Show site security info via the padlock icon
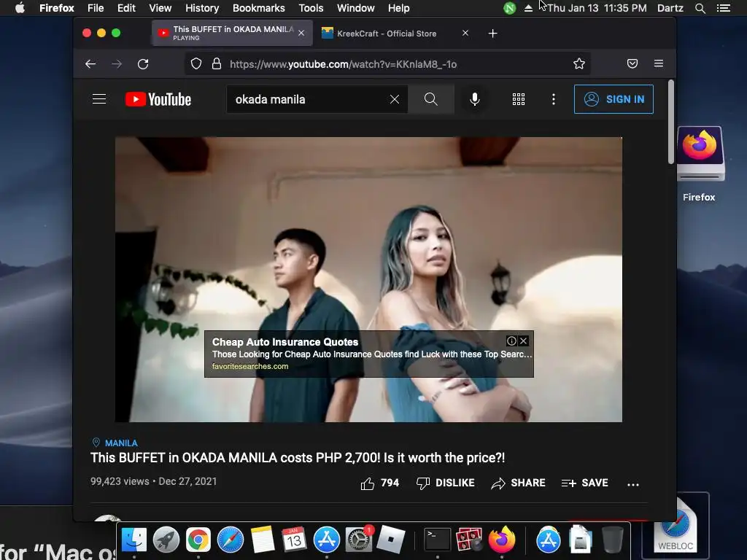This screenshot has height=560, width=747. 216,64
